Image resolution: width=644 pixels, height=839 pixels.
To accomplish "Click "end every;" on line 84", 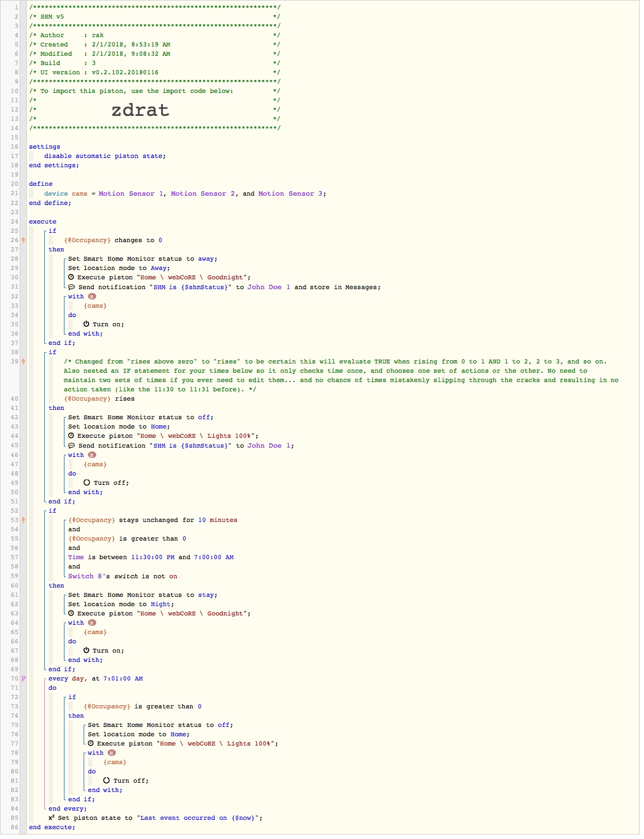I will [x=68, y=809].
